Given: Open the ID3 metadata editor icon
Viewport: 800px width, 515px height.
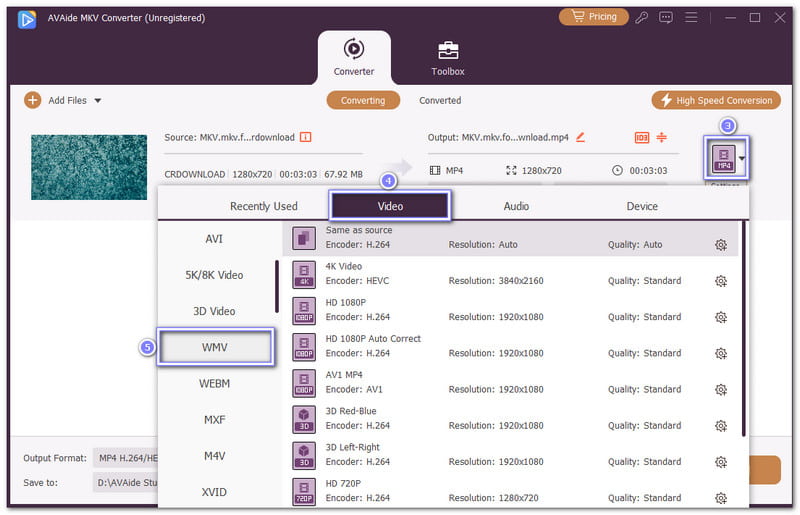Looking at the screenshot, I should click(x=641, y=137).
